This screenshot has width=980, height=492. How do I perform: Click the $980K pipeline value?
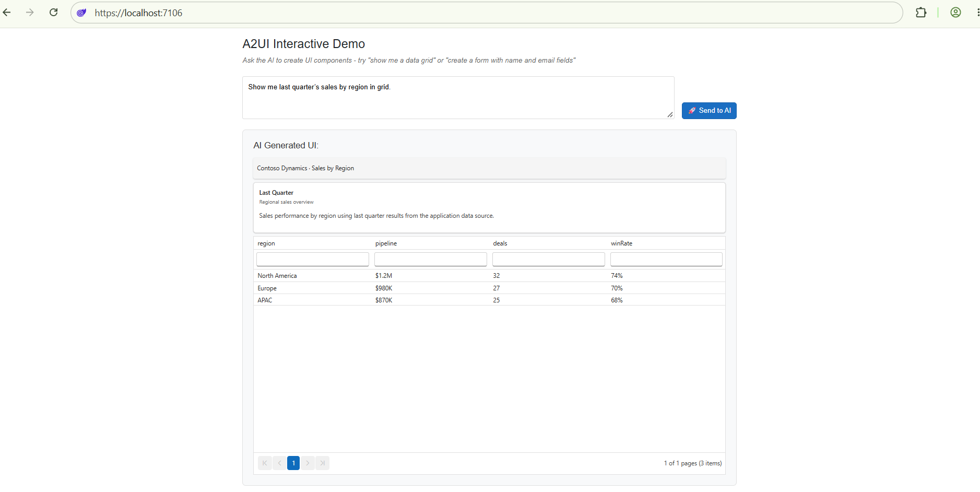384,288
